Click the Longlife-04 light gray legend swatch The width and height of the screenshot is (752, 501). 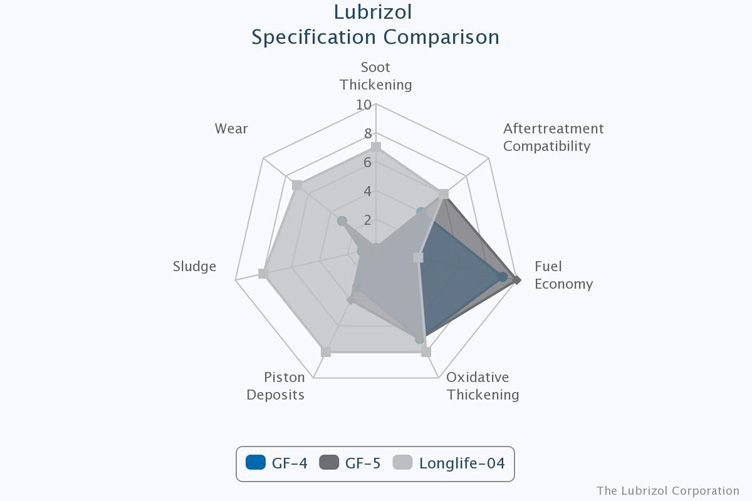point(404,463)
